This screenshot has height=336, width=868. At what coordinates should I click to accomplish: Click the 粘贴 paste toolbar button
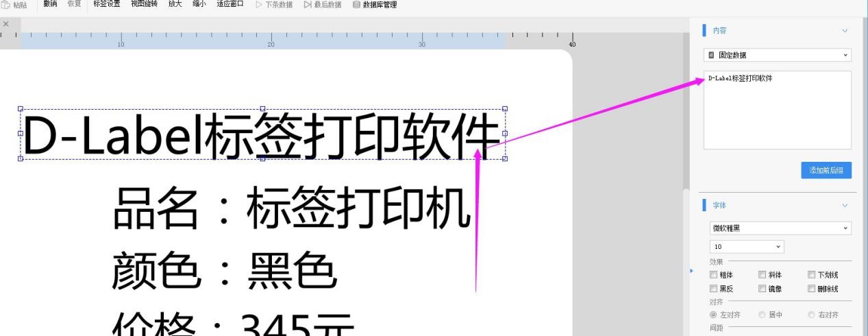click(x=14, y=4)
